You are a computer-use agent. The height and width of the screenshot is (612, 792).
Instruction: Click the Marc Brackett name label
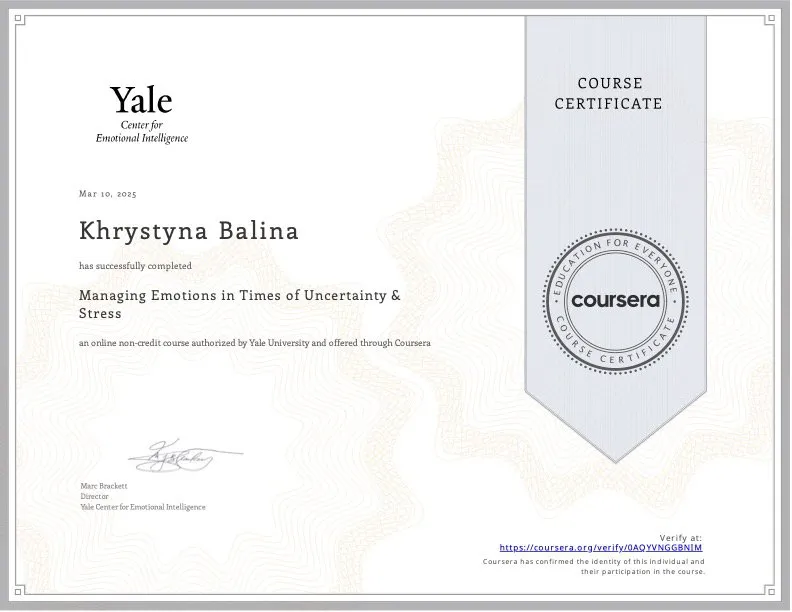[104, 486]
